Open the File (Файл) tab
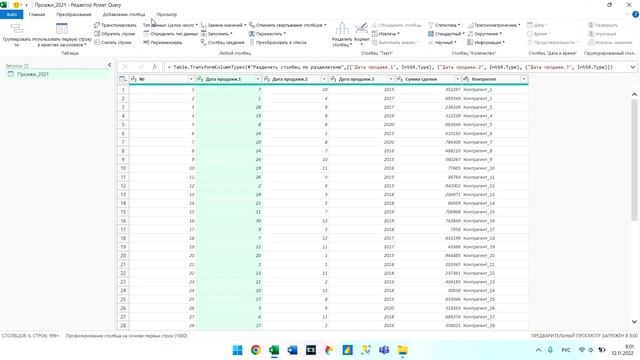Screen dimensions: 640x360 [11, 15]
